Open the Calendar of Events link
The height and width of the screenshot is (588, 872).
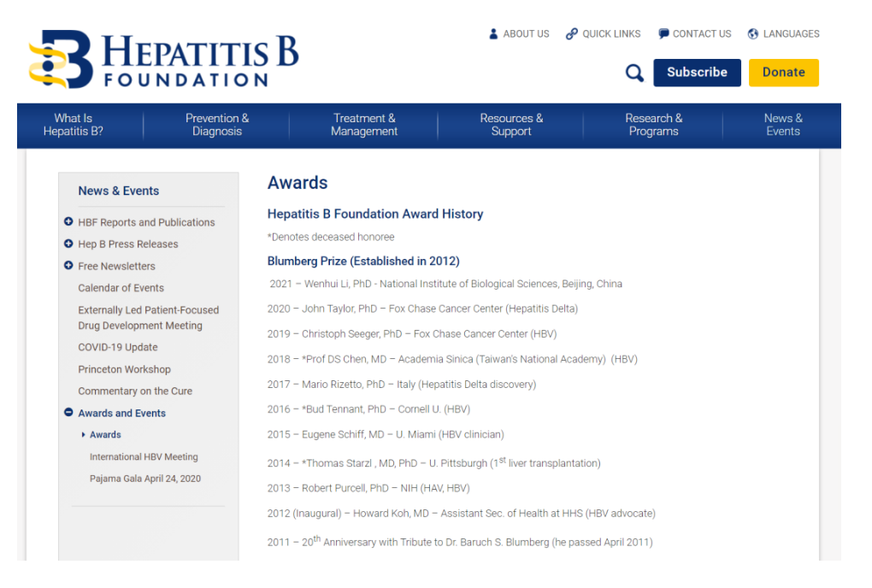[x=121, y=288]
